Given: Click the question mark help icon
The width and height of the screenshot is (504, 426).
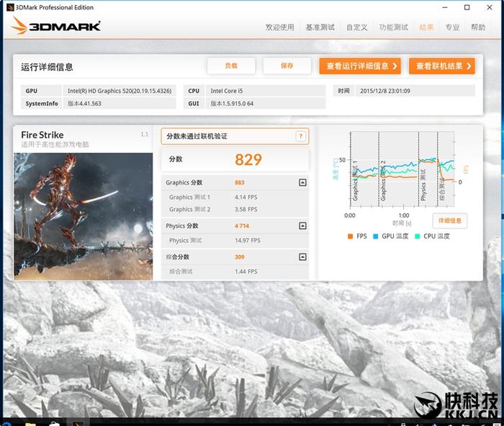Looking at the screenshot, I should pos(301,136).
